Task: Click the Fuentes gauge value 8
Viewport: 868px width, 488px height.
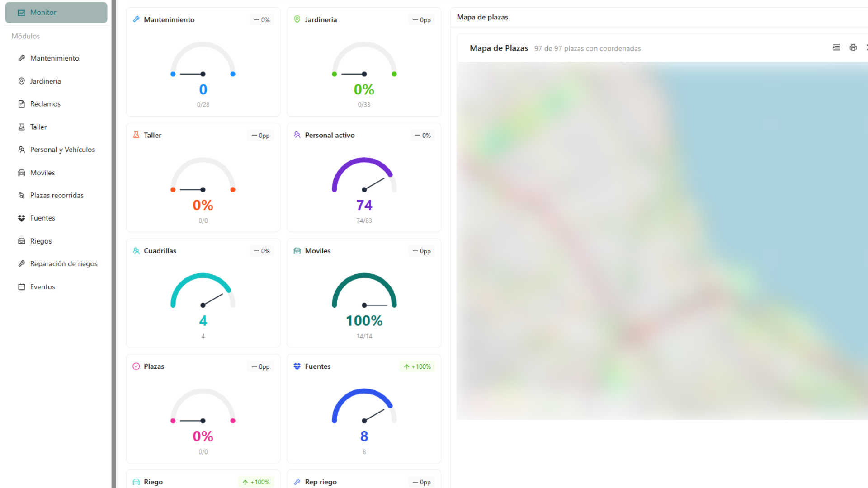Action: coord(364,436)
